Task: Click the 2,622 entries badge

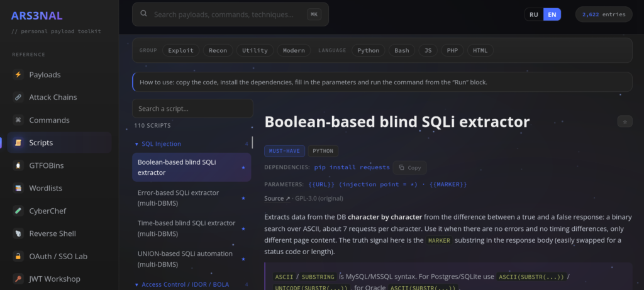Action: pos(604,14)
